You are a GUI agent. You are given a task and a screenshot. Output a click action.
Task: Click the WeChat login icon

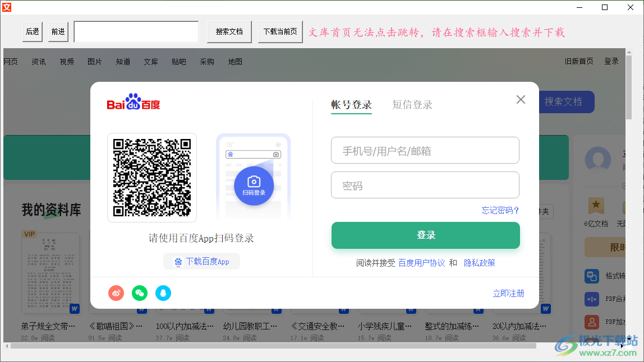(140, 293)
